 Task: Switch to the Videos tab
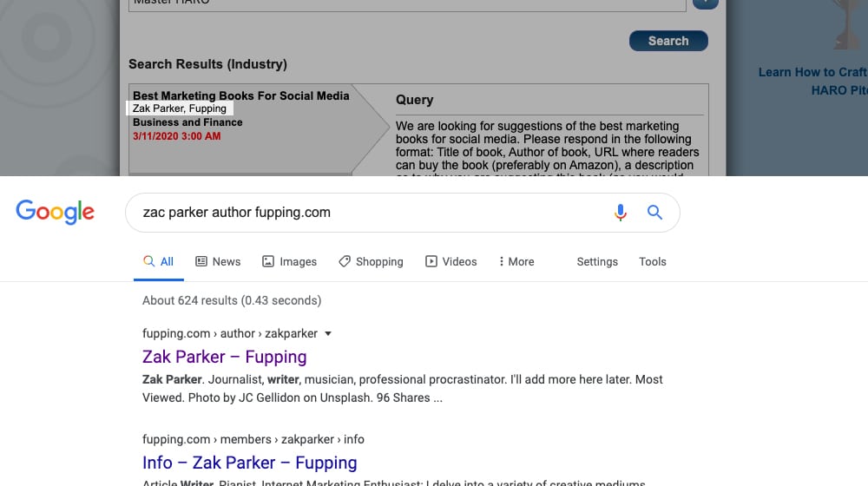pos(451,262)
